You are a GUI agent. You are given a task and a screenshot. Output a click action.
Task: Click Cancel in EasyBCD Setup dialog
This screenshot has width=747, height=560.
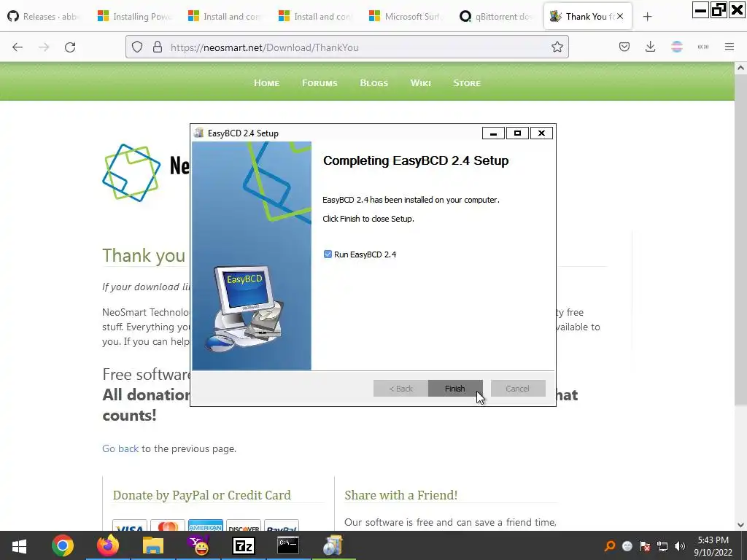coord(518,389)
